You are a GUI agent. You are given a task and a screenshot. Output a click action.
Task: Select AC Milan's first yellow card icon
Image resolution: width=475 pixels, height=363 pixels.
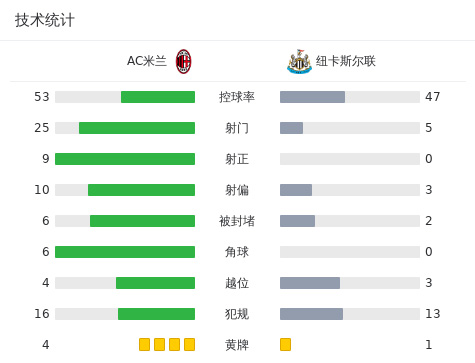pos(144,345)
